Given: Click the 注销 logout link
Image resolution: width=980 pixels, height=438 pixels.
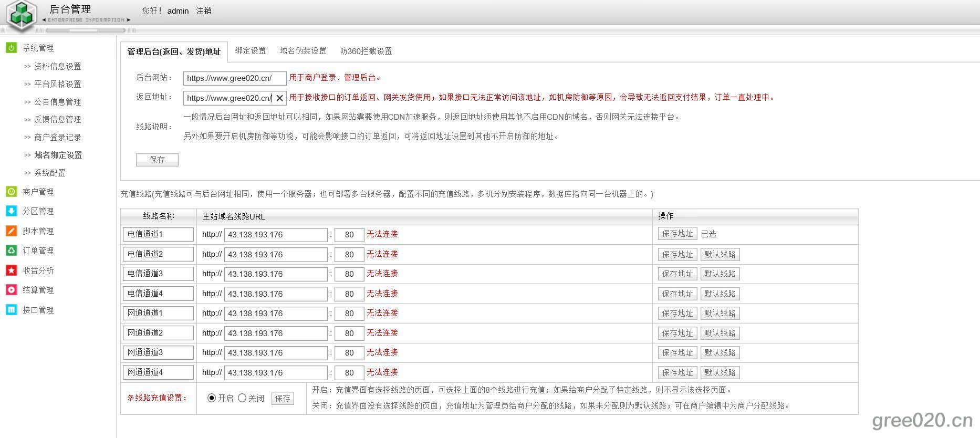Looking at the screenshot, I should point(204,11).
